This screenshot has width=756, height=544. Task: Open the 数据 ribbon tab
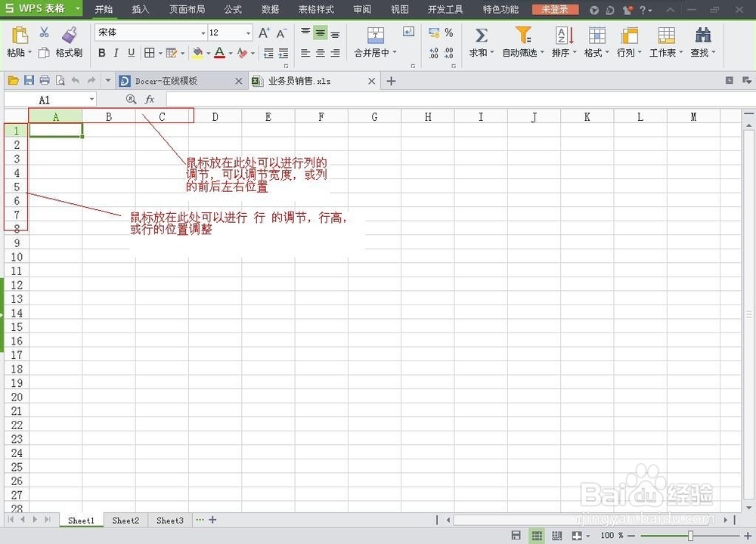coord(270,9)
